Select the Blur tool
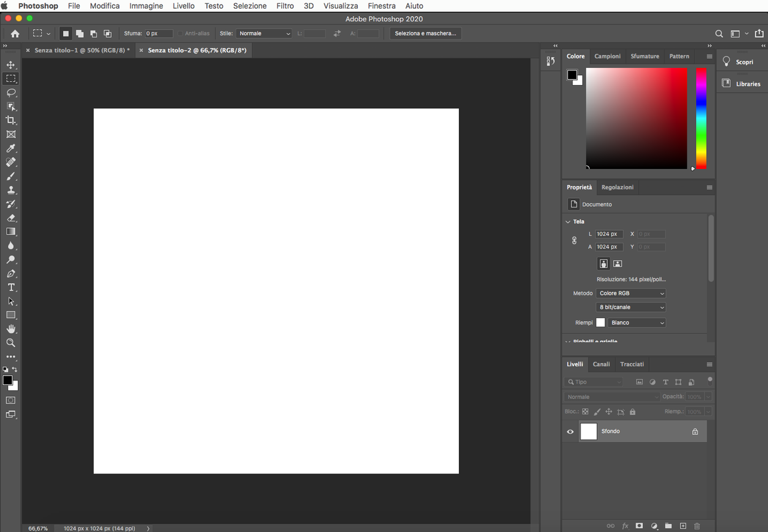 11,245
